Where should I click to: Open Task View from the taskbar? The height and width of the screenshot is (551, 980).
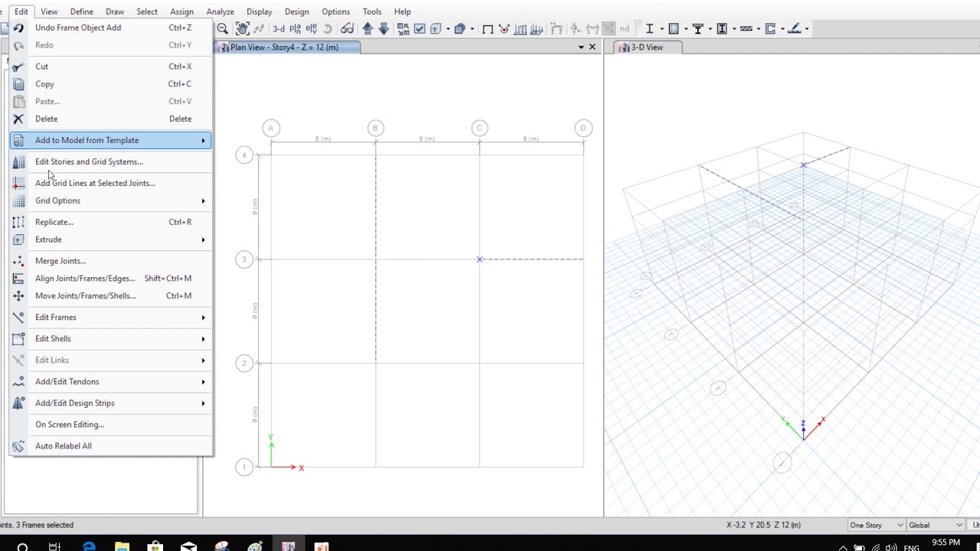(x=55, y=546)
